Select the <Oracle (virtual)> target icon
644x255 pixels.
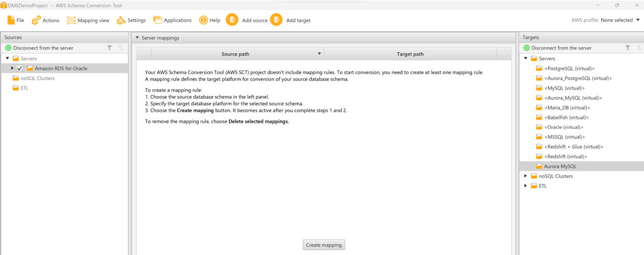539,127
